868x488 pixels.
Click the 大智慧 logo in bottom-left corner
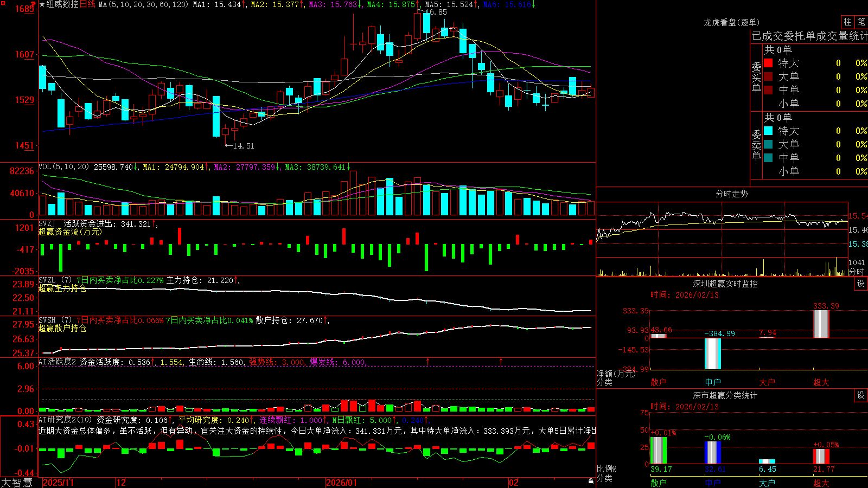(17, 483)
